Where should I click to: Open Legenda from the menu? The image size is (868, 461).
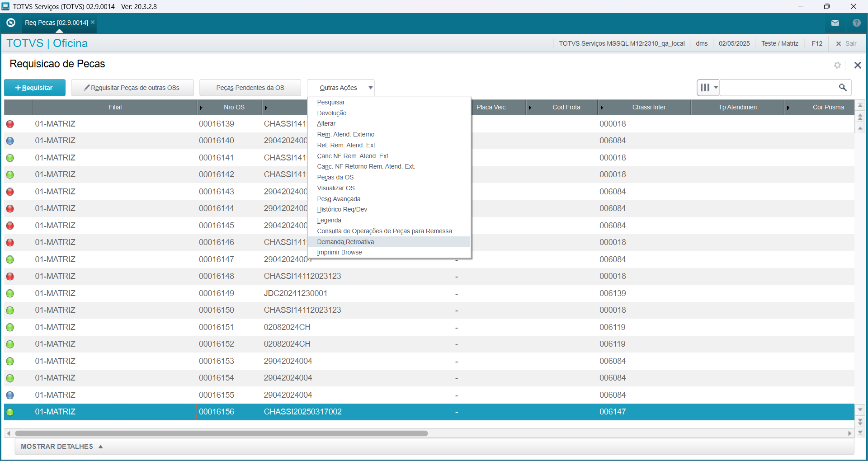[389, 221]
